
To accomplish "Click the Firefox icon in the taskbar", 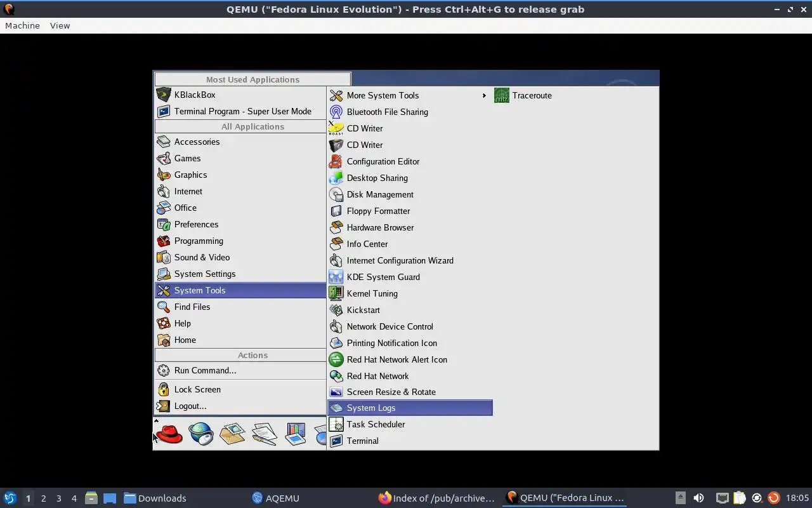I will [x=385, y=498].
